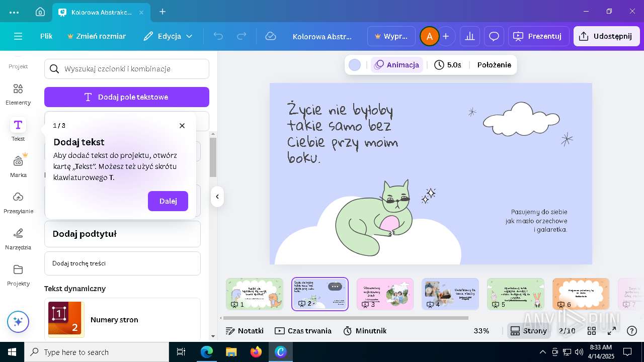Viewport: 644px width, 362px height.
Task: Check cloud save status icon
Action: click(x=271, y=36)
